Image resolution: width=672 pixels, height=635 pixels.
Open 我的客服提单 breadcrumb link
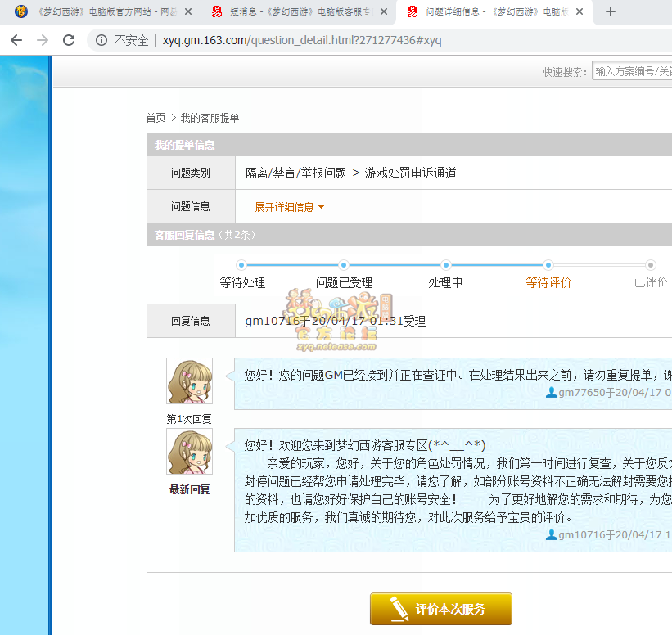[x=210, y=118]
